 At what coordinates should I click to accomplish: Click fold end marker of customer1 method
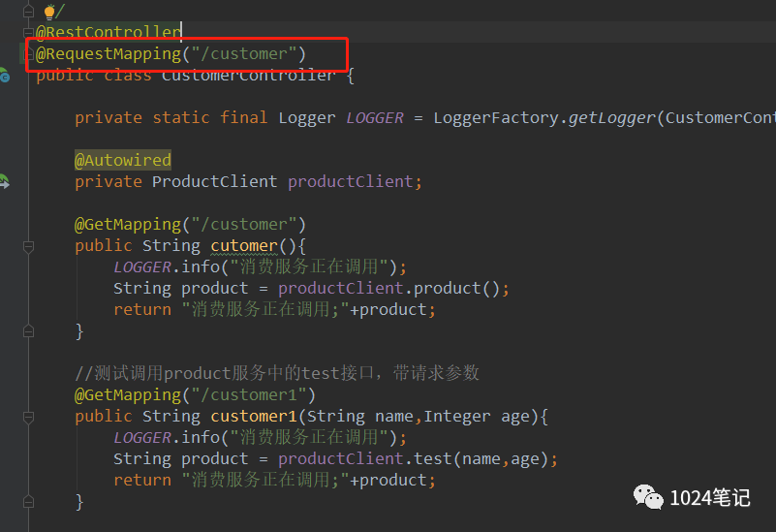coord(28,502)
